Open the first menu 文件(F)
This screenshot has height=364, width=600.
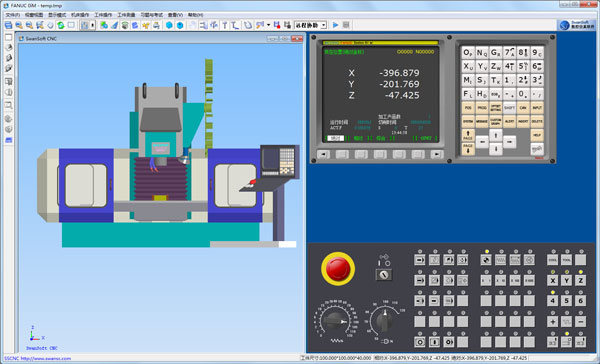(13, 15)
